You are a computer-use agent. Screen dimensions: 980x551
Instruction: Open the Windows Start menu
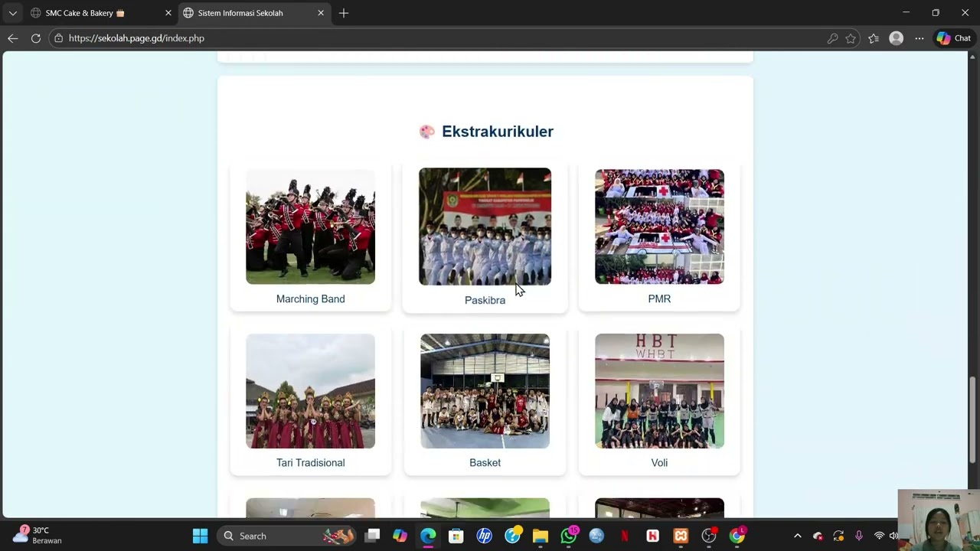click(200, 536)
